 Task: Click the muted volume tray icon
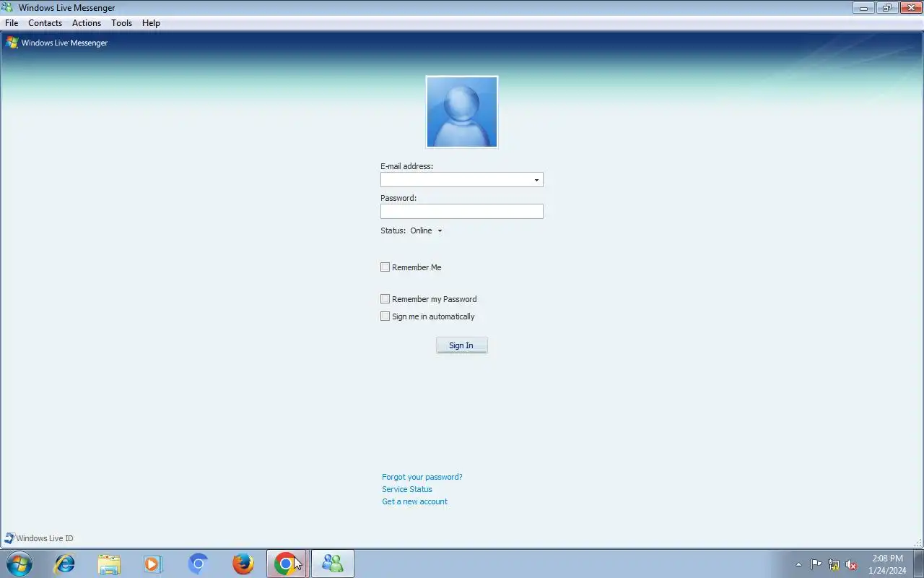tap(851, 564)
